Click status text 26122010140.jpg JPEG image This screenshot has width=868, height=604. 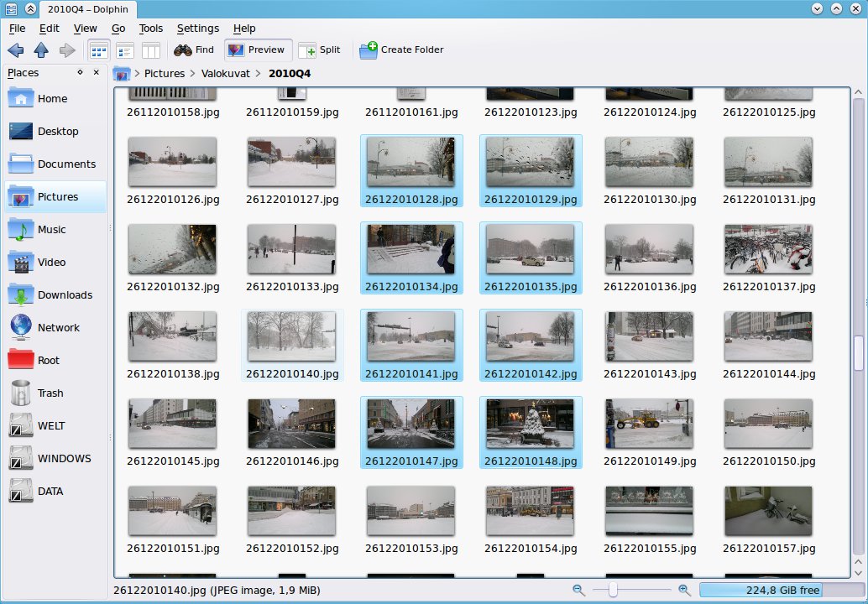pyautogui.click(x=217, y=591)
